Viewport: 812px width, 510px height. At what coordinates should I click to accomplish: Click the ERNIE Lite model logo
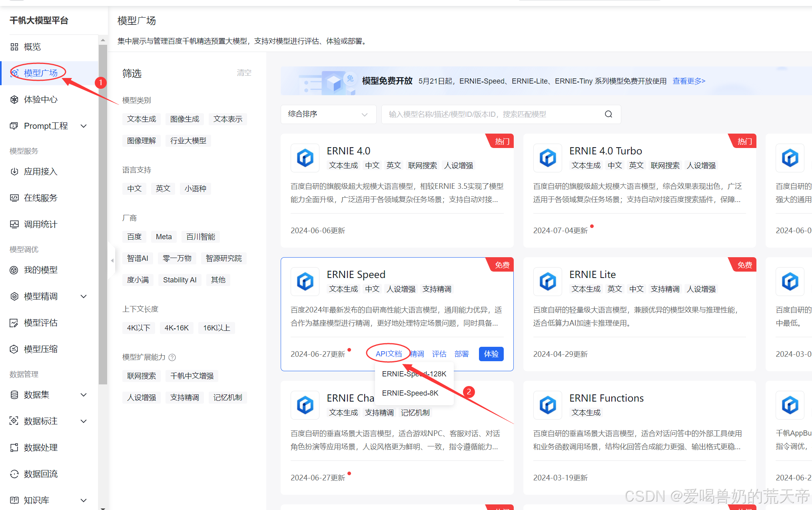click(548, 281)
